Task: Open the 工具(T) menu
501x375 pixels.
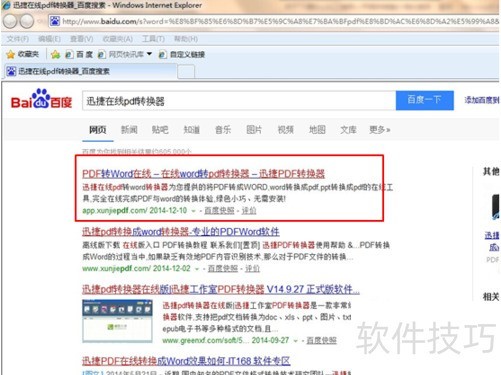Action: click(153, 39)
